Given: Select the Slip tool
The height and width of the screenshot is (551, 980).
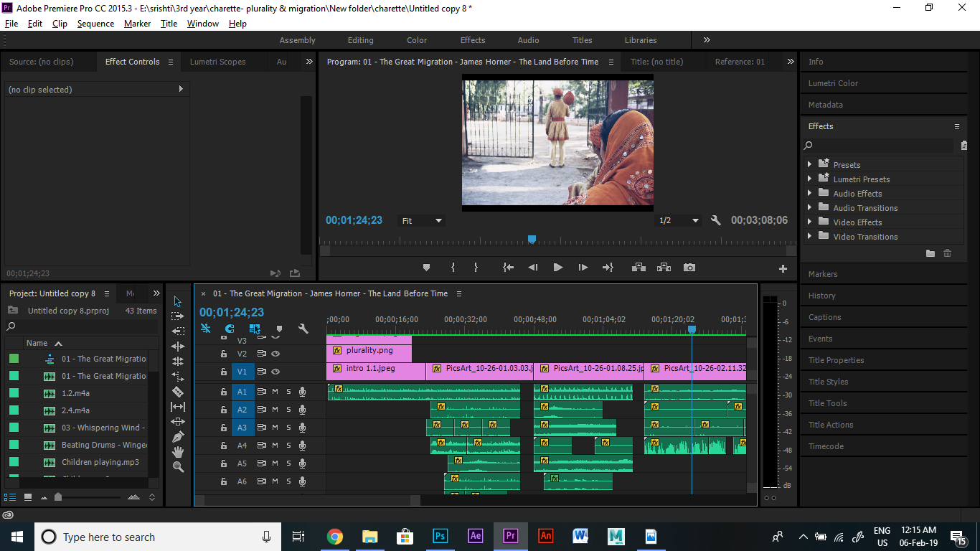Looking at the screenshot, I should coord(178,406).
